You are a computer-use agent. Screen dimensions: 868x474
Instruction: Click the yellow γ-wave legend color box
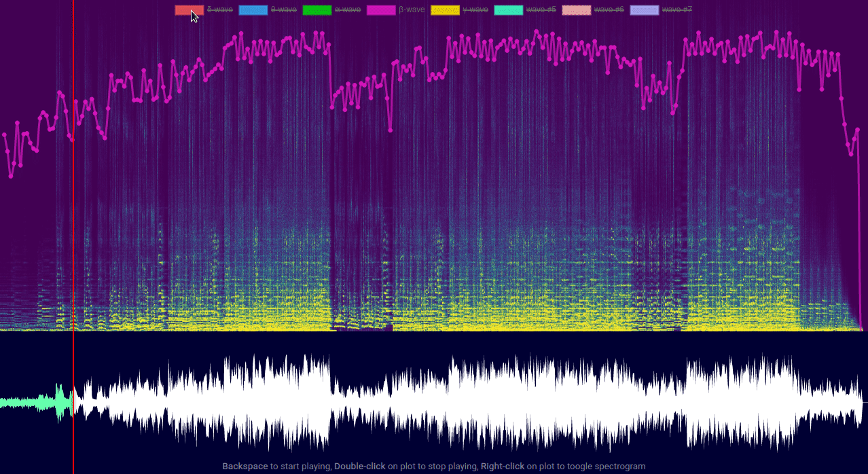pyautogui.click(x=444, y=10)
